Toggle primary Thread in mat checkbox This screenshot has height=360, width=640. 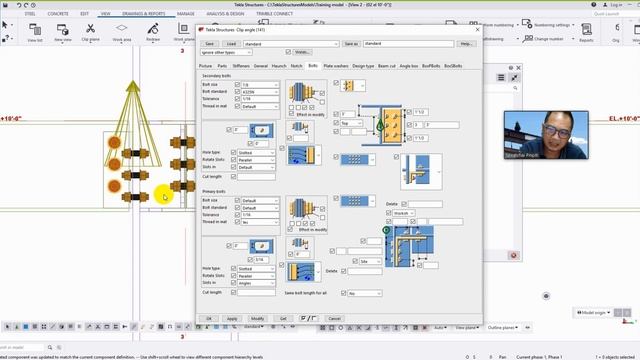tap(237, 222)
